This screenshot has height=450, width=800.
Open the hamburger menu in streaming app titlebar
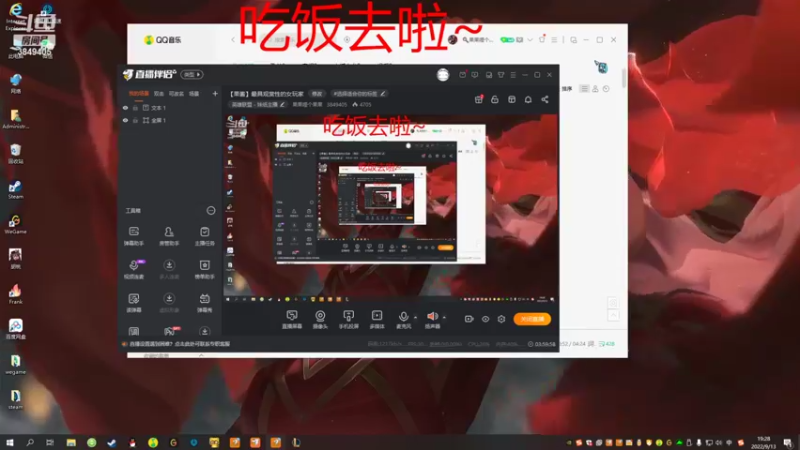tap(513, 75)
